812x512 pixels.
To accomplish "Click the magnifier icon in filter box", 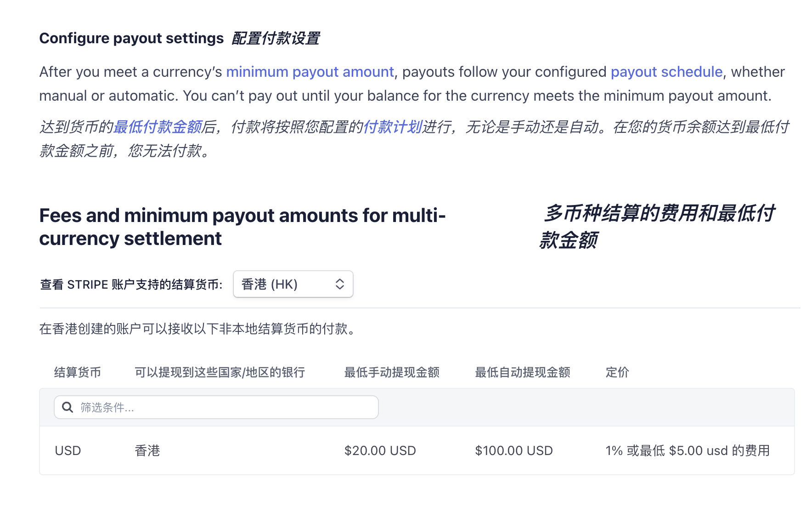I will click(x=68, y=407).
